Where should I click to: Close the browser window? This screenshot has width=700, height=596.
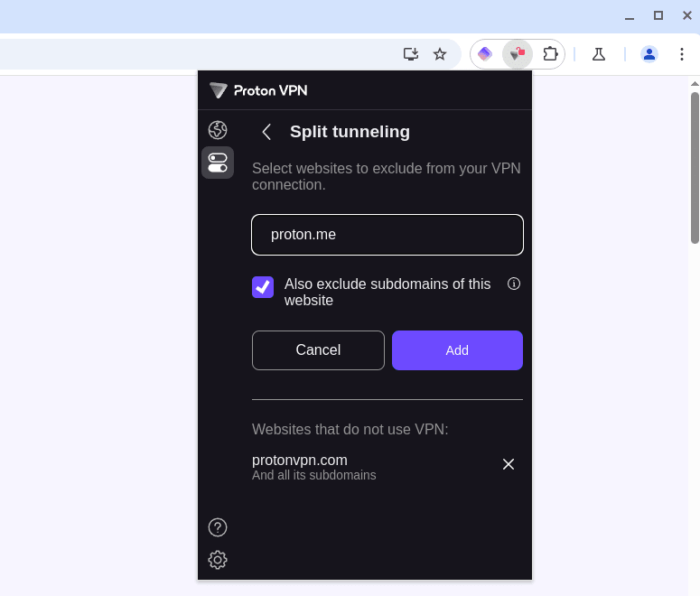click(687, 15)
